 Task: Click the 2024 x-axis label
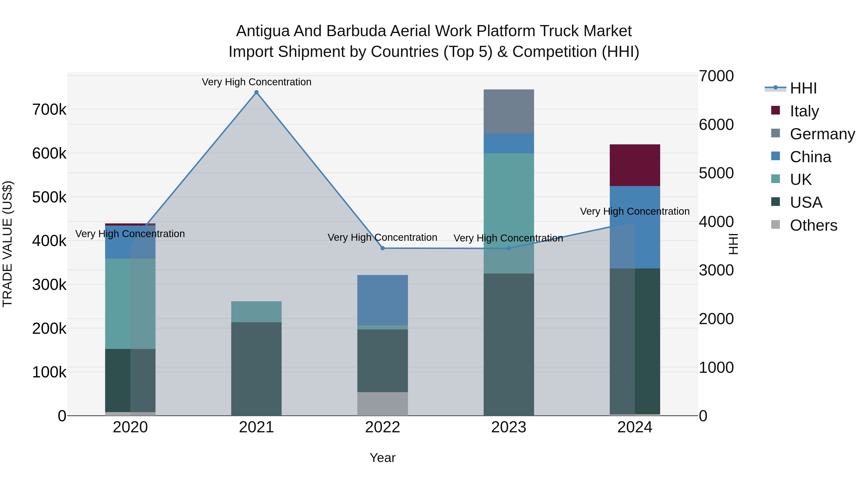(635, 427)
